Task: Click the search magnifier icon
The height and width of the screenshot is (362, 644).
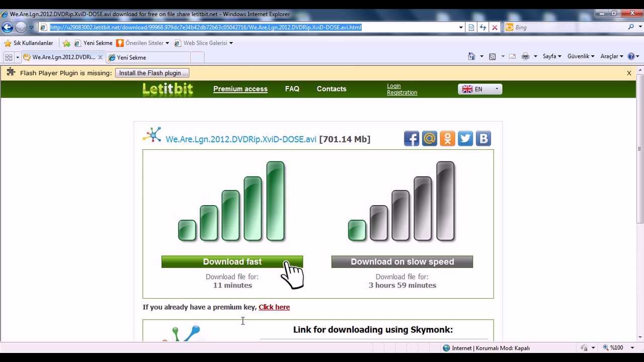Action: [x=631, y=27]
